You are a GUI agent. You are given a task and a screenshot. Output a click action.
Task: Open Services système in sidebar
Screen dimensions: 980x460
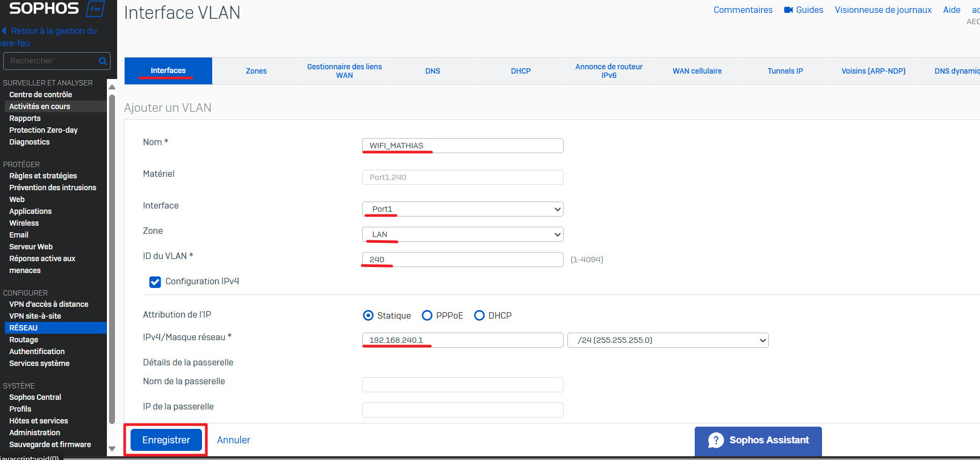(x=39, y=363)
